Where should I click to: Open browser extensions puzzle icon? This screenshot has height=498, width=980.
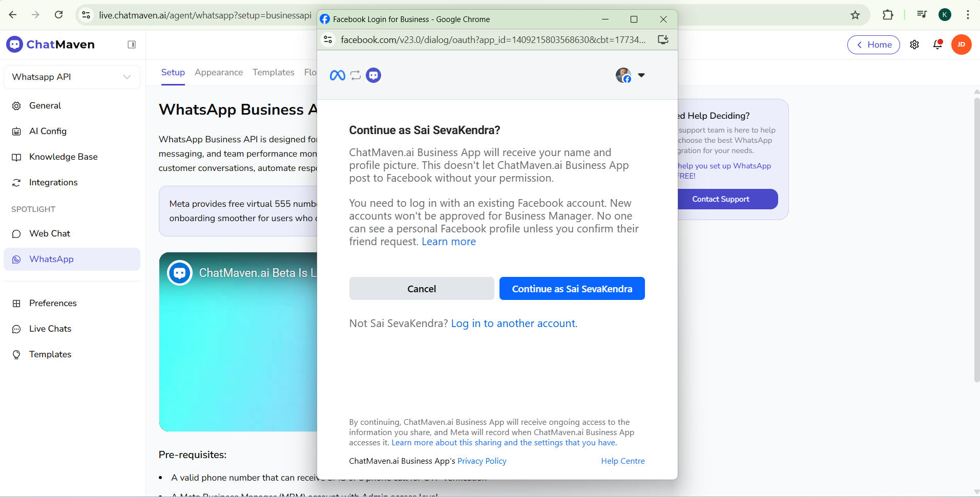pos(888,15)
